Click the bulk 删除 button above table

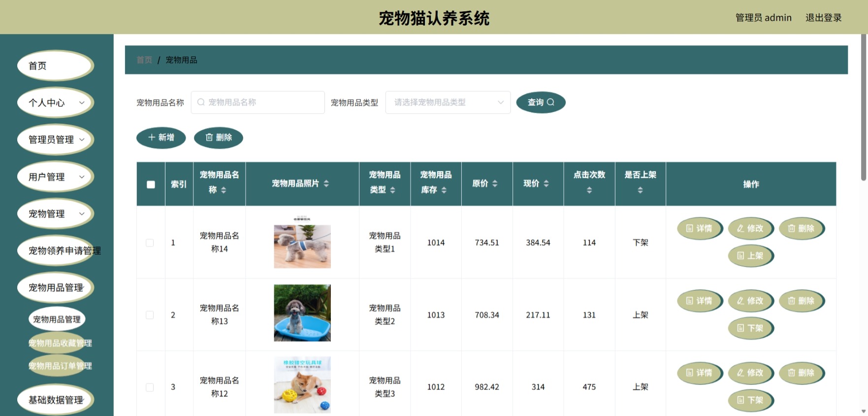(219, 138)
